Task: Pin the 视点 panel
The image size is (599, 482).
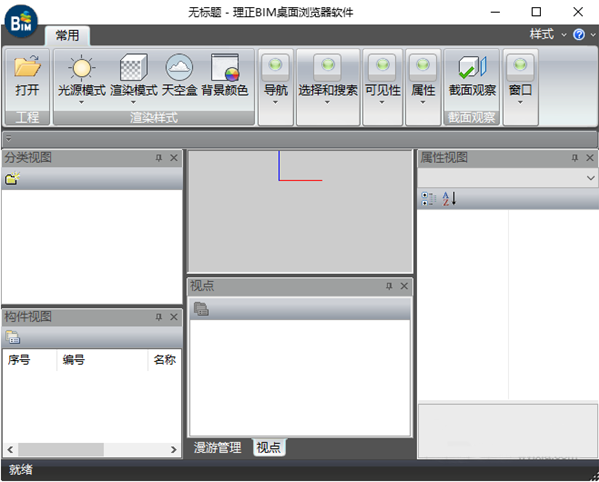Action: coord(389,286)
